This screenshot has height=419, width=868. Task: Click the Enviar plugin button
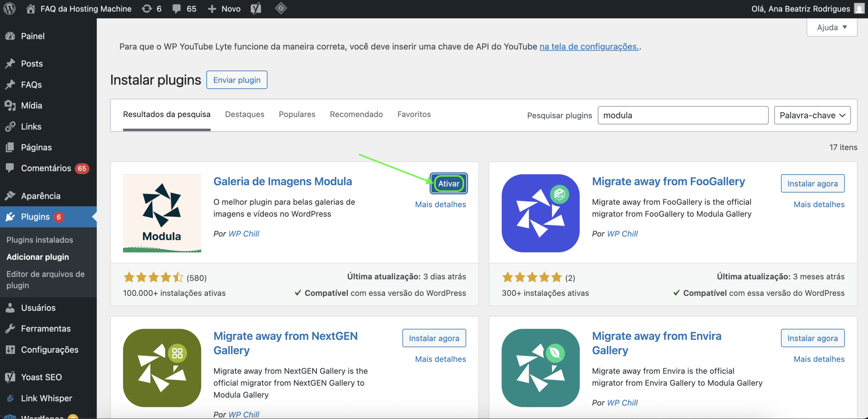237,80
